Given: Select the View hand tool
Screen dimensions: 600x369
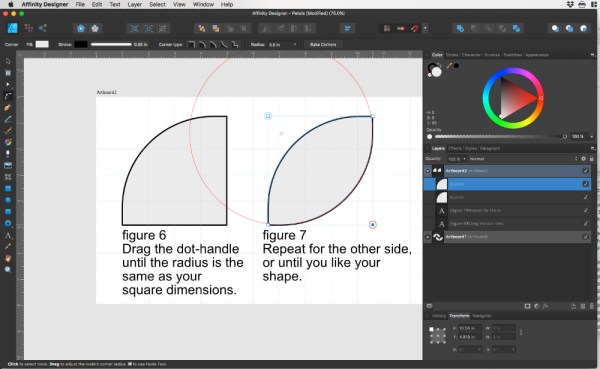Looking at the screenshot, I should pyautogui.click(x=8, y=258).
